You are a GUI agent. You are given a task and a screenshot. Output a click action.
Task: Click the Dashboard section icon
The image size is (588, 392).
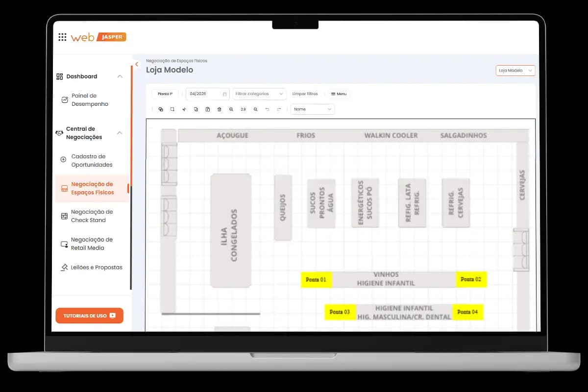[x=60, y=76]
